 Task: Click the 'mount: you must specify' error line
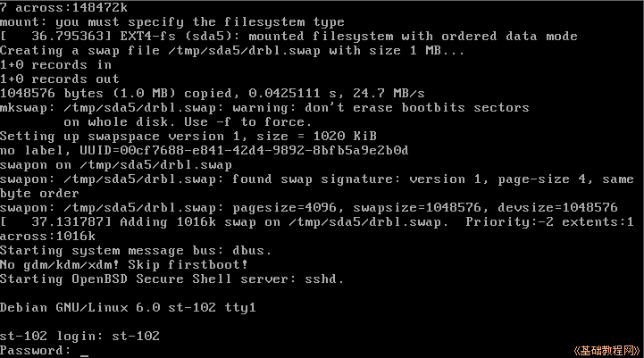click(x=172, y=21)
